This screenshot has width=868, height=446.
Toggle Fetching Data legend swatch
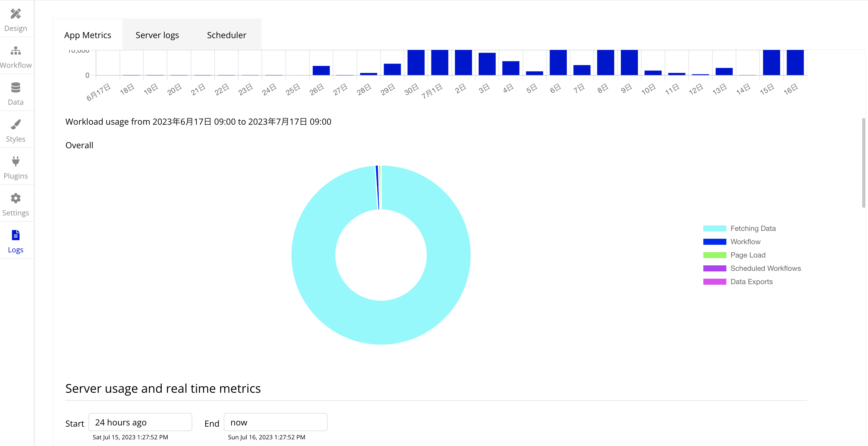(714, 228)
